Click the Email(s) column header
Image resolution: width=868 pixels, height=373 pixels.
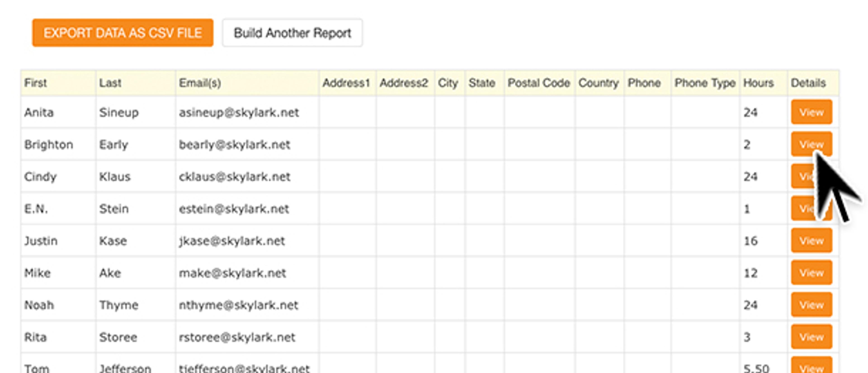200,83
